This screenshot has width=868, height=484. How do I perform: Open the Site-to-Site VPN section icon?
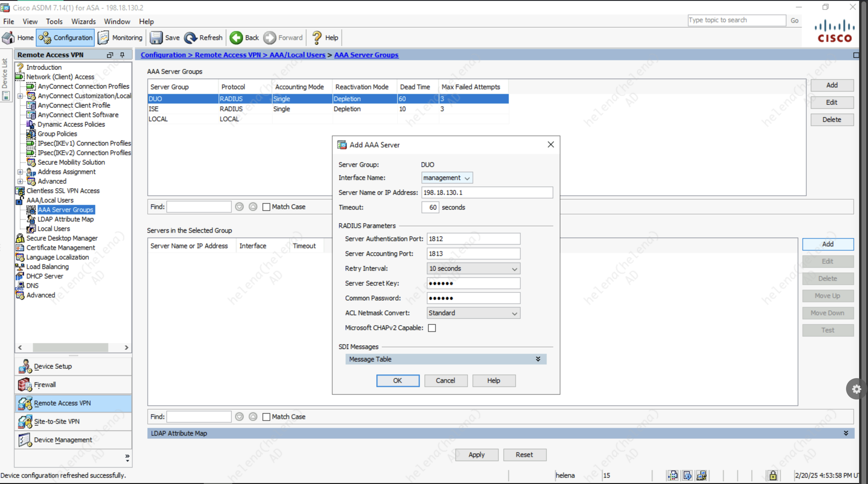tap(25, 421)
